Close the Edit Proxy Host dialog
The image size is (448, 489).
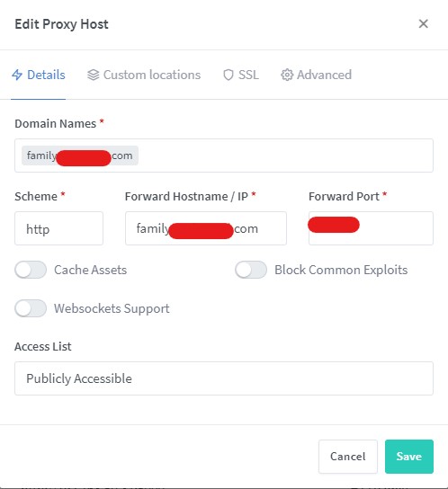coord(424,23)
